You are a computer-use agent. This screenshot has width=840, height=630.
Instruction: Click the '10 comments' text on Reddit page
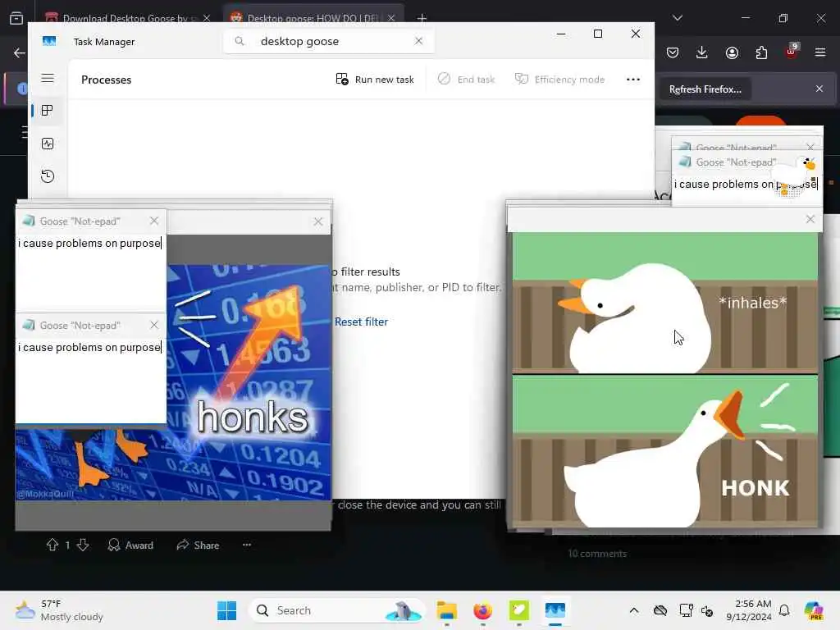[597, 554]
